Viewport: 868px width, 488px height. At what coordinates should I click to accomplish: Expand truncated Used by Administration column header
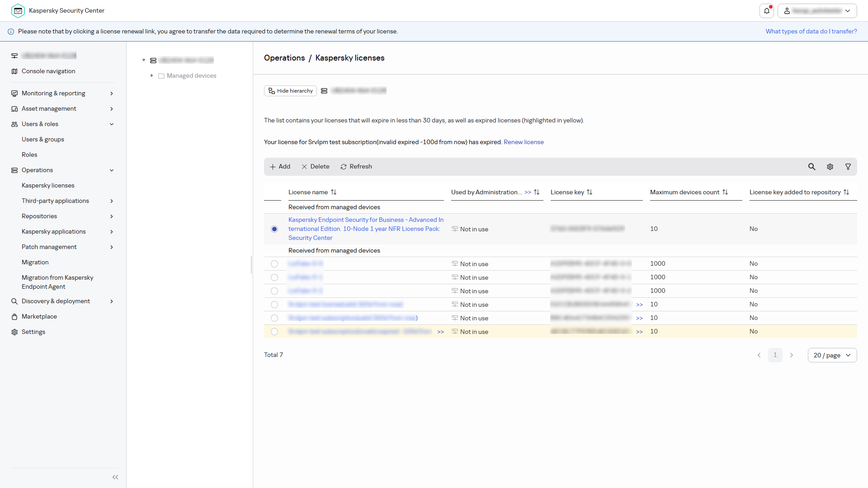coord(528,192)
